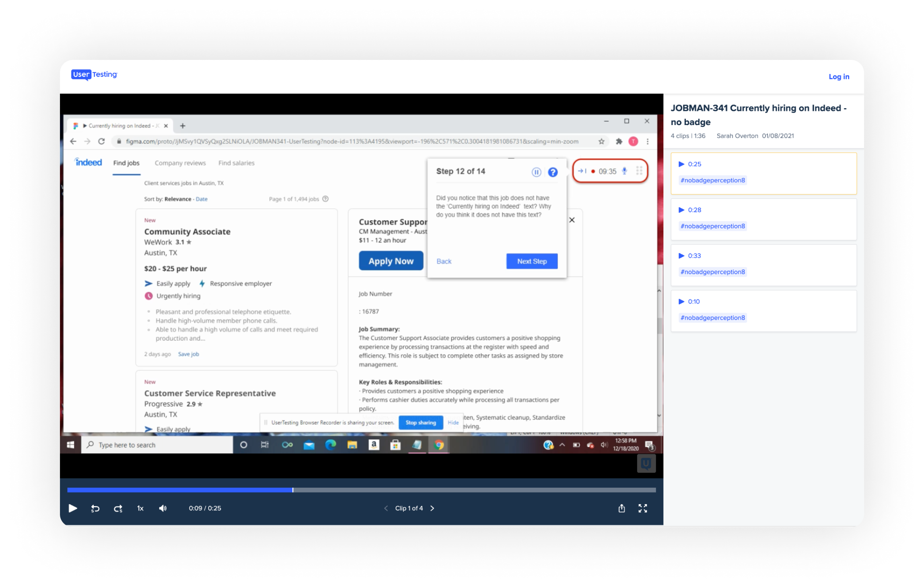
Task: Open the Chrome extensions puzzle icon
Action: click(x=619, y=142)
